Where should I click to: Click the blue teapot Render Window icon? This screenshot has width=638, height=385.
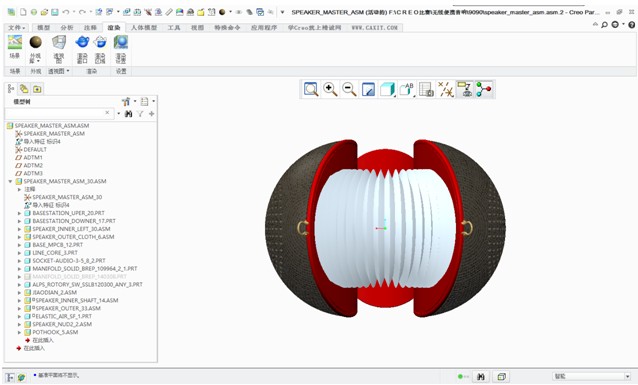82,49
